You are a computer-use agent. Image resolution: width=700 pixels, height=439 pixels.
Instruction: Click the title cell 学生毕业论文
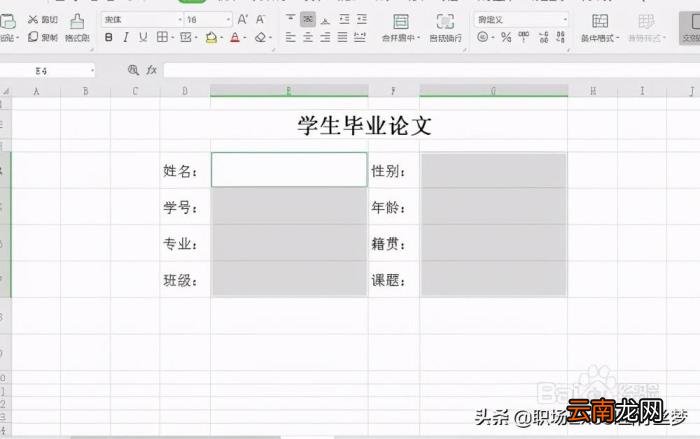pos(364,125)
